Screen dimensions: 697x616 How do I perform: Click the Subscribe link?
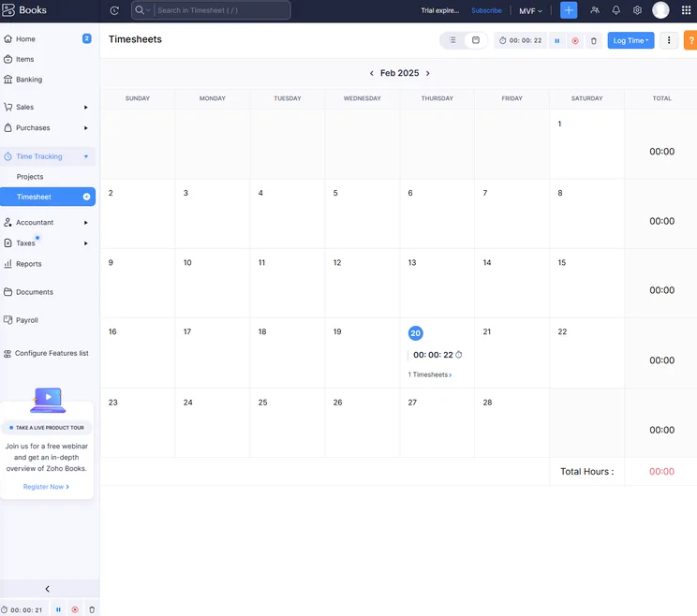pos(486,10)
